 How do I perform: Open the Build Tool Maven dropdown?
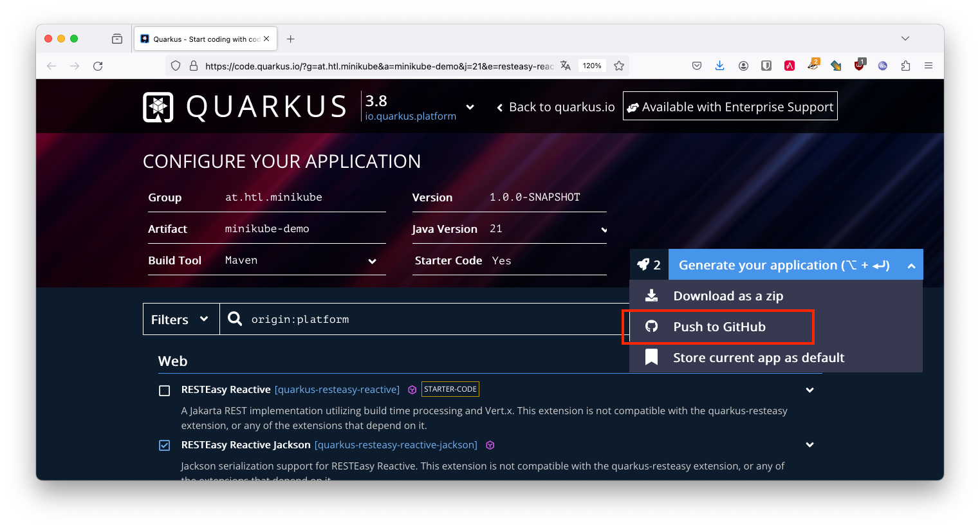[372, 261]
